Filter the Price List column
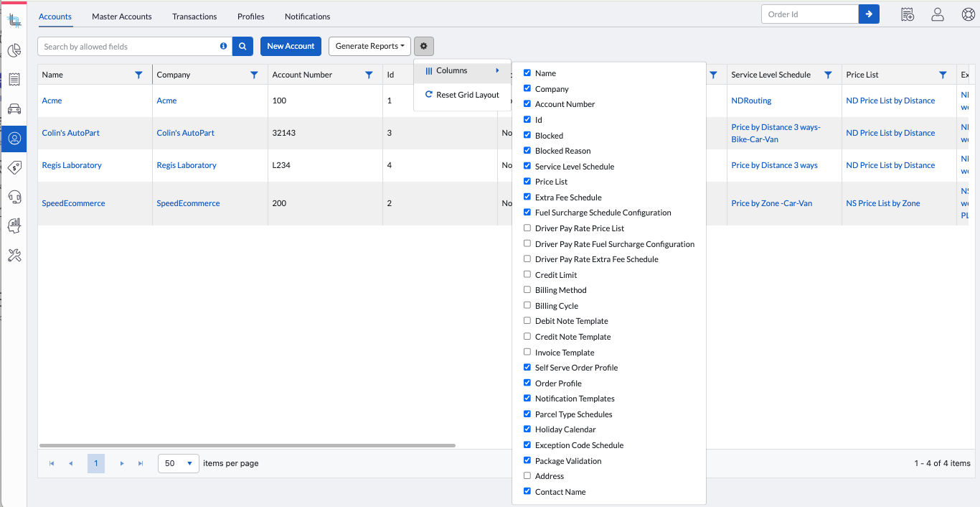The height and width of the screenshot is (507, 980). click(x=943, y=75)
